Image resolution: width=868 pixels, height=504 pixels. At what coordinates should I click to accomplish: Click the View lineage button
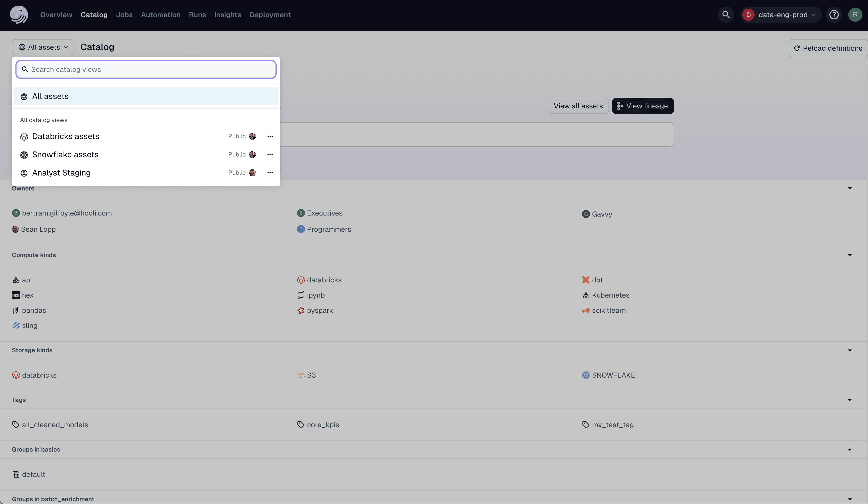643,106
